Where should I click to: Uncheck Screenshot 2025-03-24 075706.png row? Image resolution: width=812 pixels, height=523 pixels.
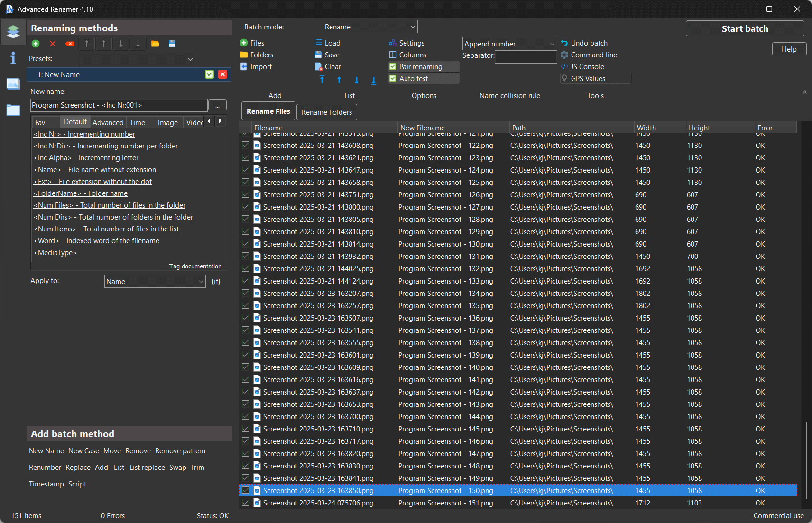click(245, 503)
